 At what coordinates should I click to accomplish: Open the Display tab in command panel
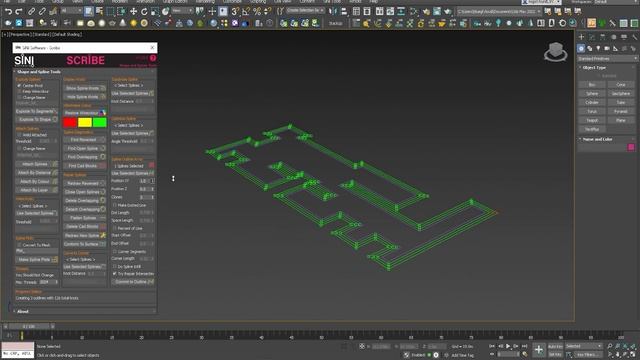click(x=624, y=37)
